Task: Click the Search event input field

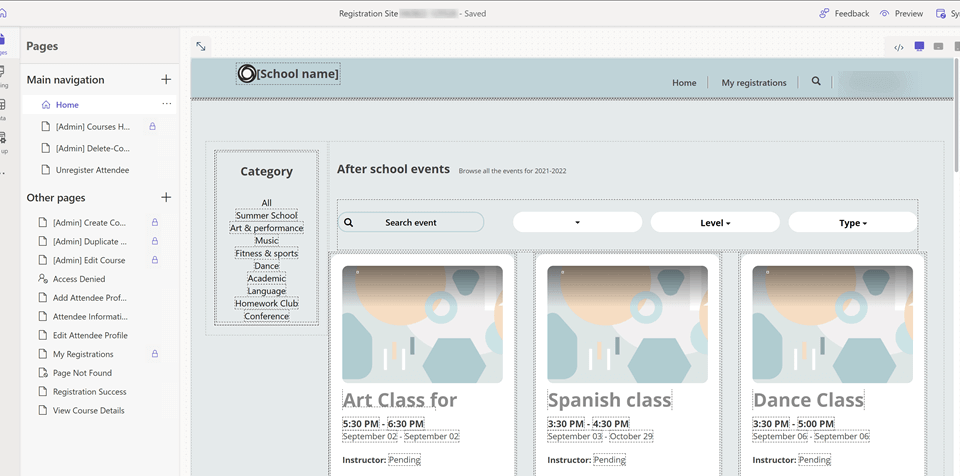Action: click(x=410, y=223)
